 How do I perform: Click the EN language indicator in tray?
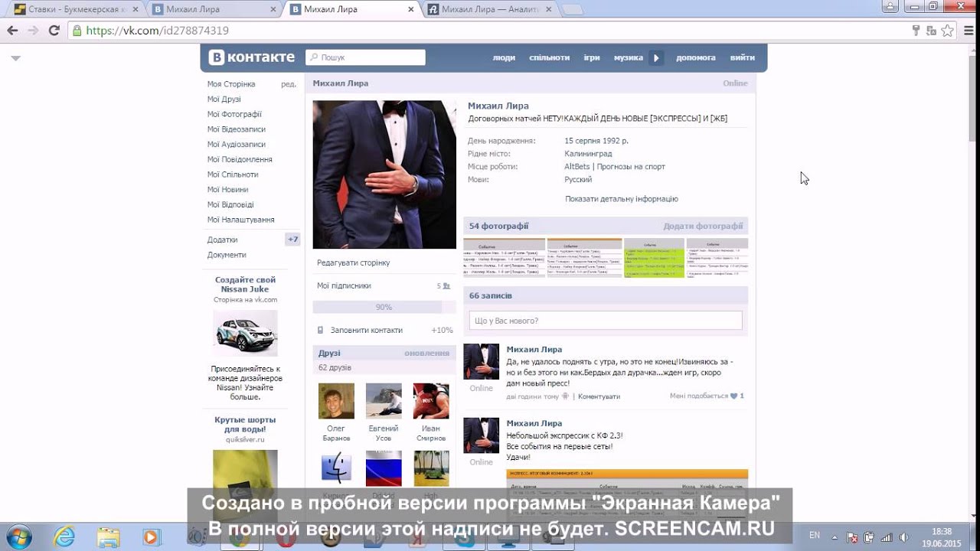click(815, 536)
